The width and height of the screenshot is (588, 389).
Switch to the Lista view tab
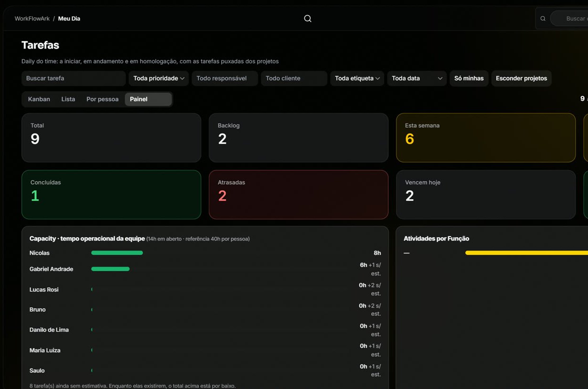click(x=68, y=99)
